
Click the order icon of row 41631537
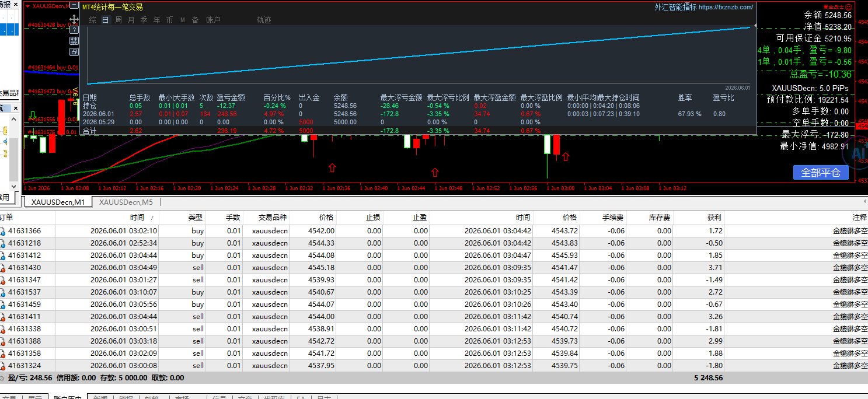point(3,292)
